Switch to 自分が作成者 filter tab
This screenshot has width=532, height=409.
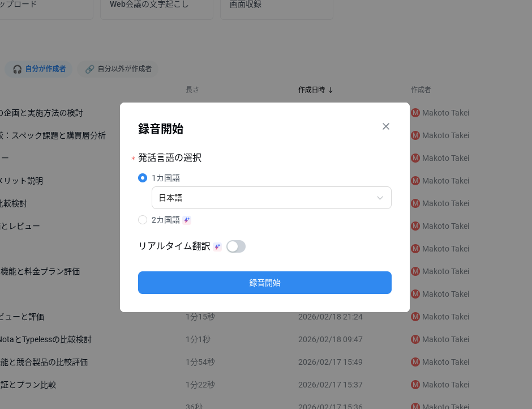click(x=39, y=69)
